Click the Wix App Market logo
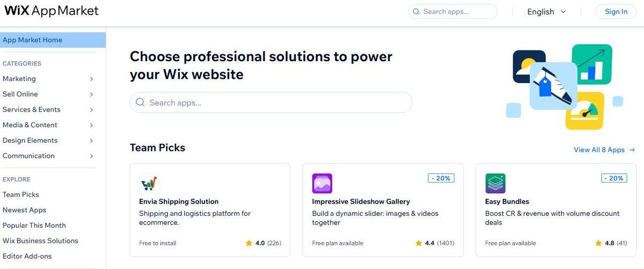 [x=52, y=11]
